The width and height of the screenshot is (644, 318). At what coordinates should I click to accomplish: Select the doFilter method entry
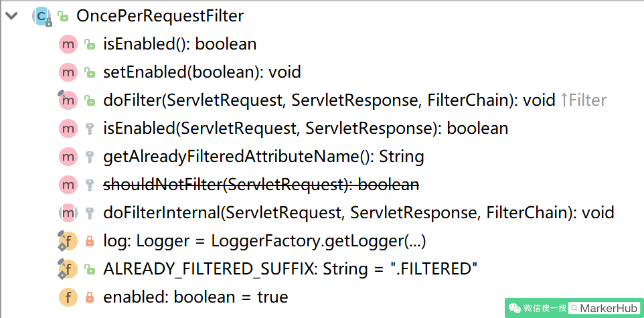pyautogui.click(x=329, y=100)
